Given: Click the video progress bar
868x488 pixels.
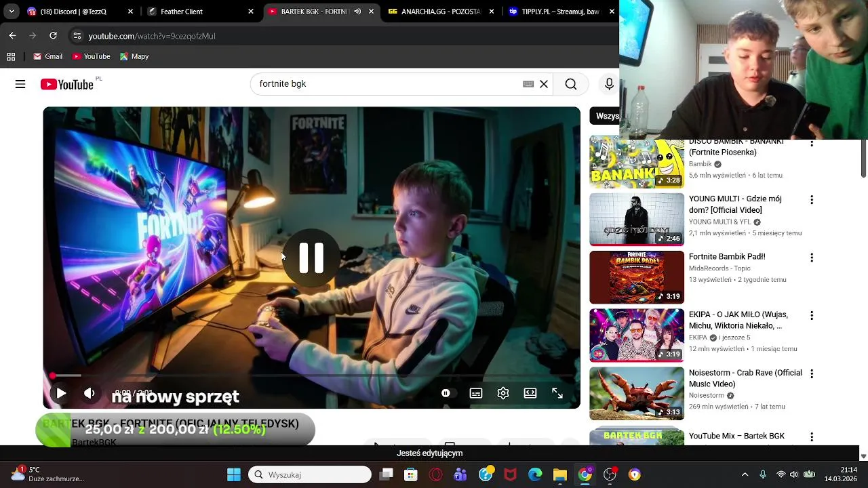Looking at the screenshot, I should coord(312,375).
